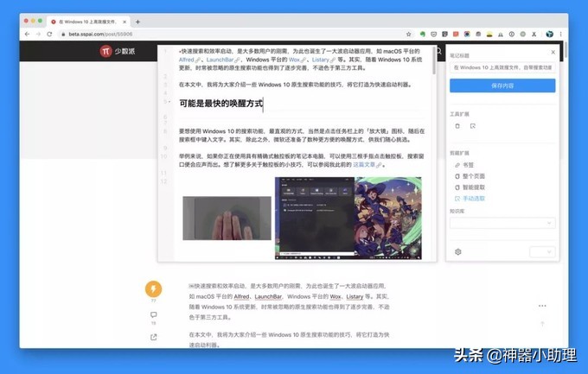Screen dimensions: 588x374
Task: Click the camera-lens colored extension icon
Action: coord(467,34)
